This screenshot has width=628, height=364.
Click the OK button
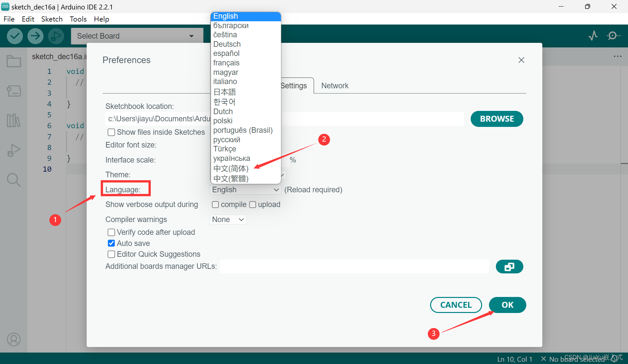507,305
